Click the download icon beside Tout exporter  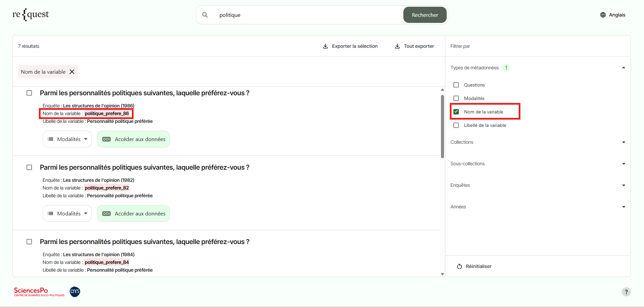(x=397, y=46)
